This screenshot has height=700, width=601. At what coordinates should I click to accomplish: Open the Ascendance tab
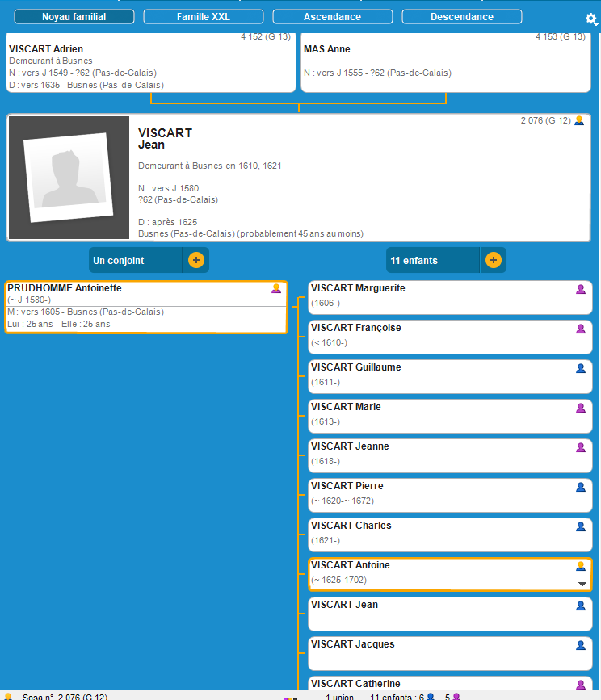pyautogui.click(x=332, y=17)
